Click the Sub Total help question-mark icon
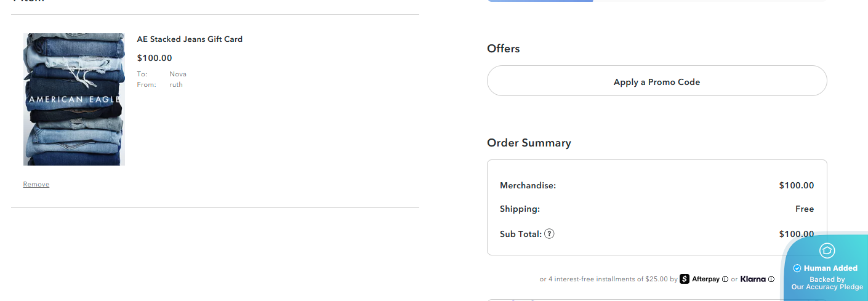 [x=549, y=234]
